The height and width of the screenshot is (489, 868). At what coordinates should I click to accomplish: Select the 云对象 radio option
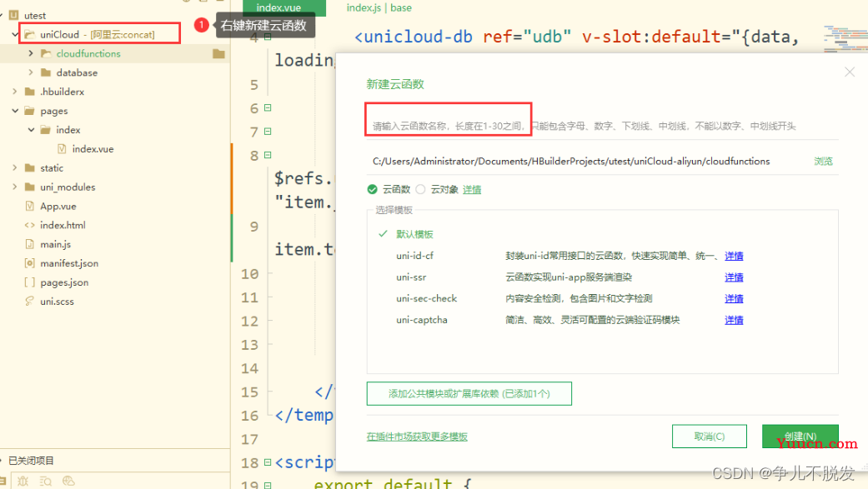[421, 189]
